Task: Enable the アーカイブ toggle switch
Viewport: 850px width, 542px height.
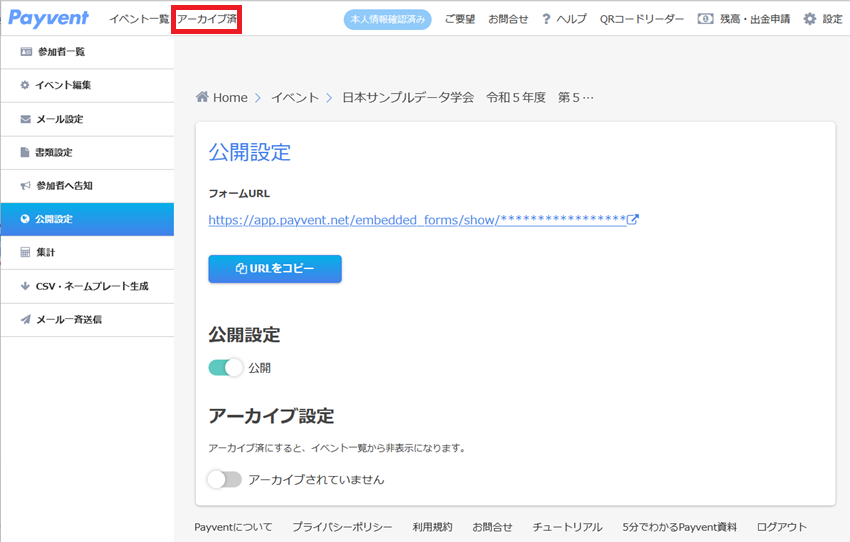Action: tap(224, 479)
